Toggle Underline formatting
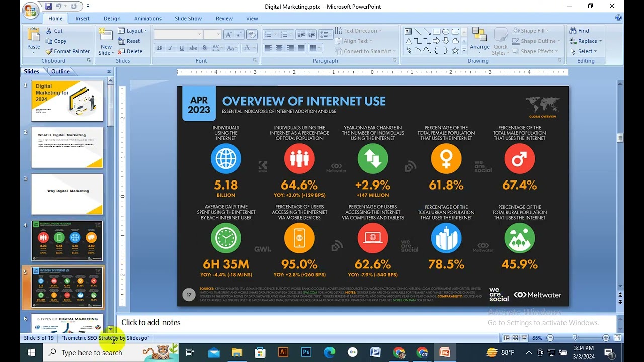Screen dimensions: 644x362 [181, 48]
